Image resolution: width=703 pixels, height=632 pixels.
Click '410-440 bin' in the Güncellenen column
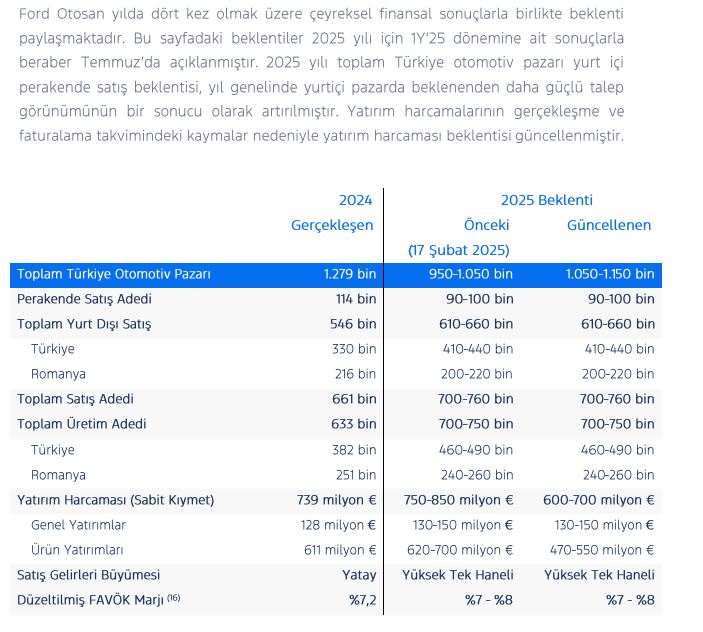[x=619, y=349]
